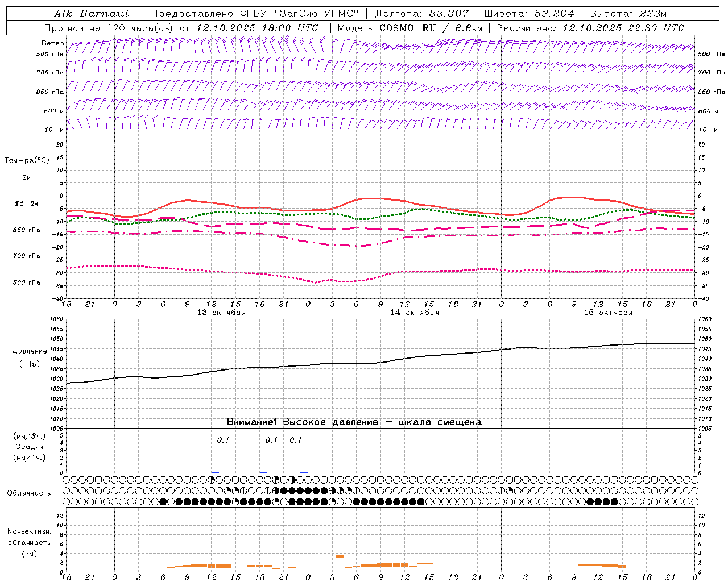
Task: Click the 'Широта: 53.264' latitude value
Action: pyautogui.click(x=529, y=14)
